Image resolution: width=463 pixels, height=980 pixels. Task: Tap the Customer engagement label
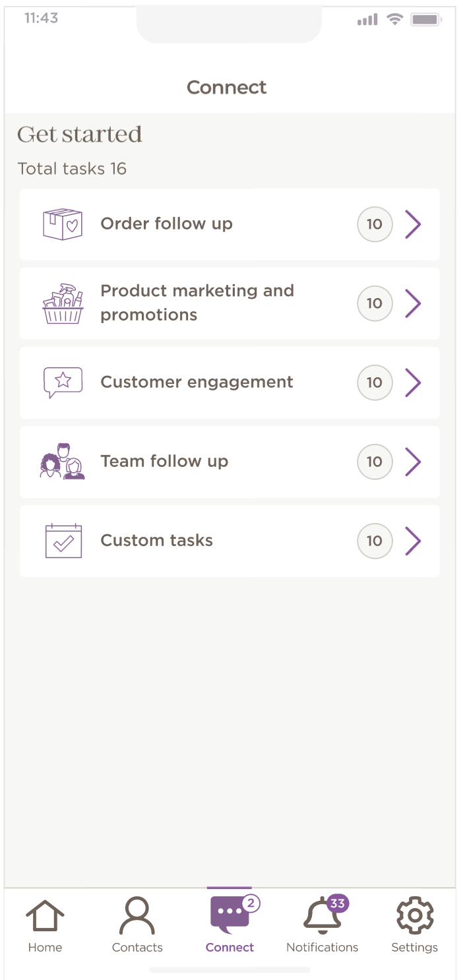pyautogui.click(x=197, y=383)
